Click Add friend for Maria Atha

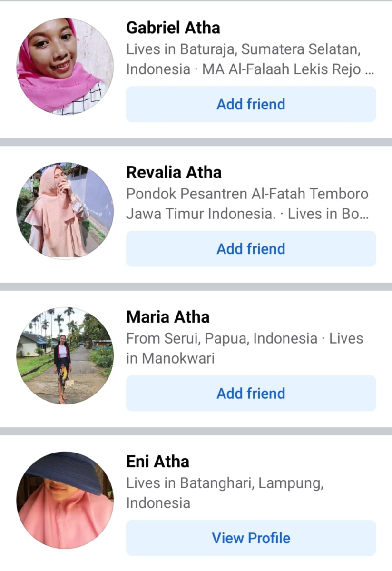coord(251,394)
